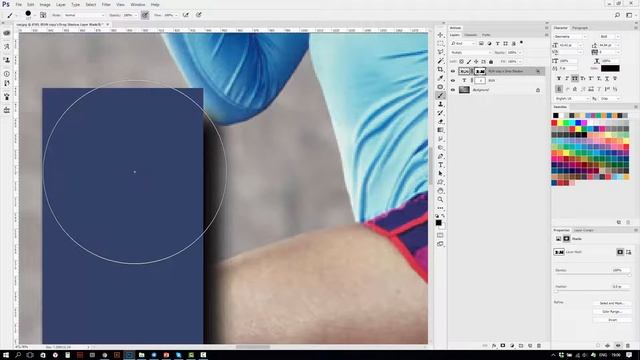Select the Crop tool
The width and height of the screenshot is (640, 360).
click(x=440, y=69)
